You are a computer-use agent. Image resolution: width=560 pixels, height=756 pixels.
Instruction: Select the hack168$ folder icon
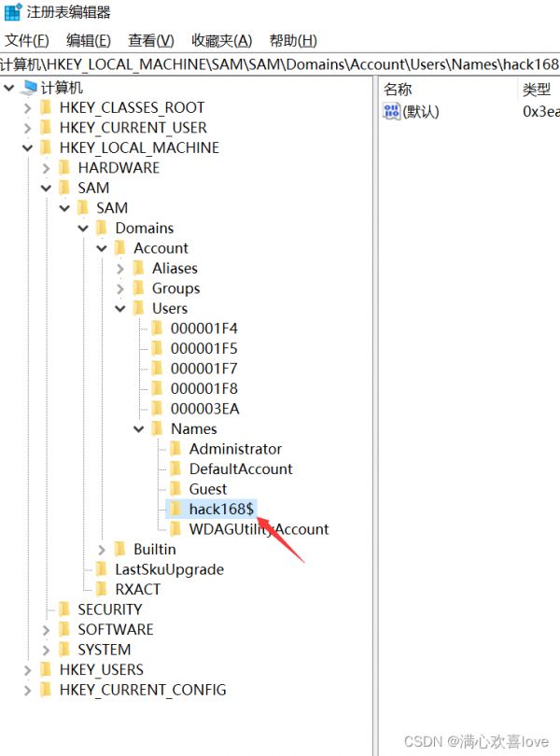click(x=175, y=509)
